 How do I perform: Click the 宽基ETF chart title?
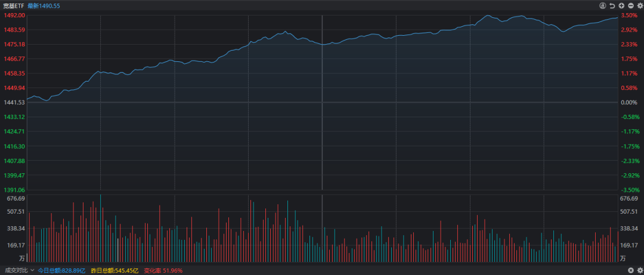coord(14,5)
